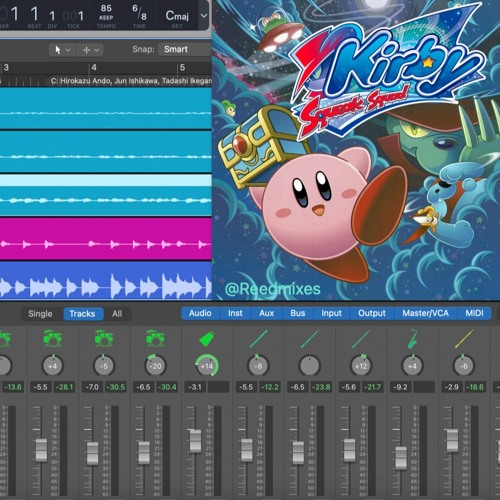Click the -9.2 fader level field
Image resolution: width=500 pixels, height=500 pixels.
[x=400, y=387]
